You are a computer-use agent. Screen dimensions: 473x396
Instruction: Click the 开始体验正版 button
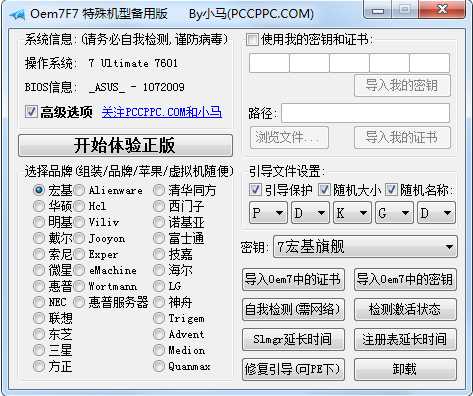(x=125, y=145)
